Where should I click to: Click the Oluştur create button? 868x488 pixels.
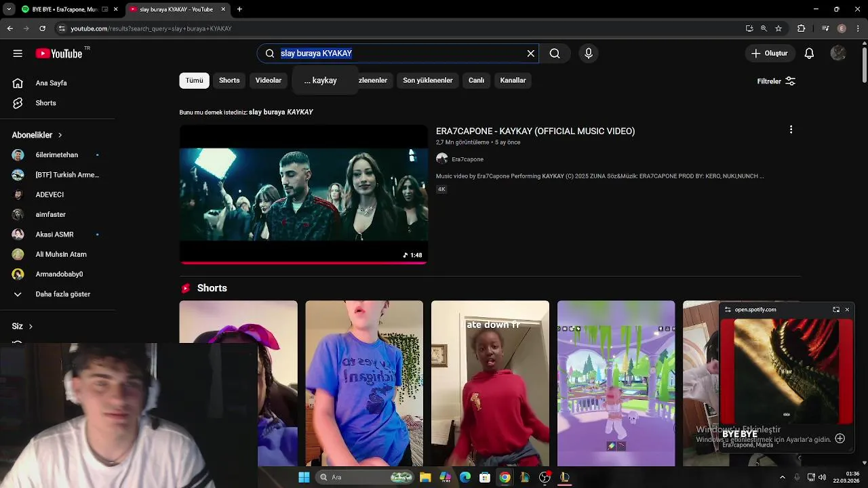pyautogui.click(x=769, y=54)
